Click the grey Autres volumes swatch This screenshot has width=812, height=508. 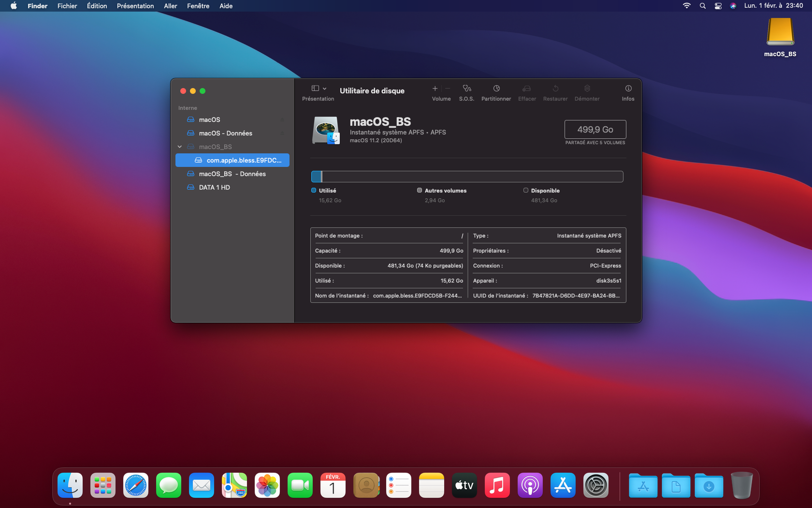coord(420,190)
